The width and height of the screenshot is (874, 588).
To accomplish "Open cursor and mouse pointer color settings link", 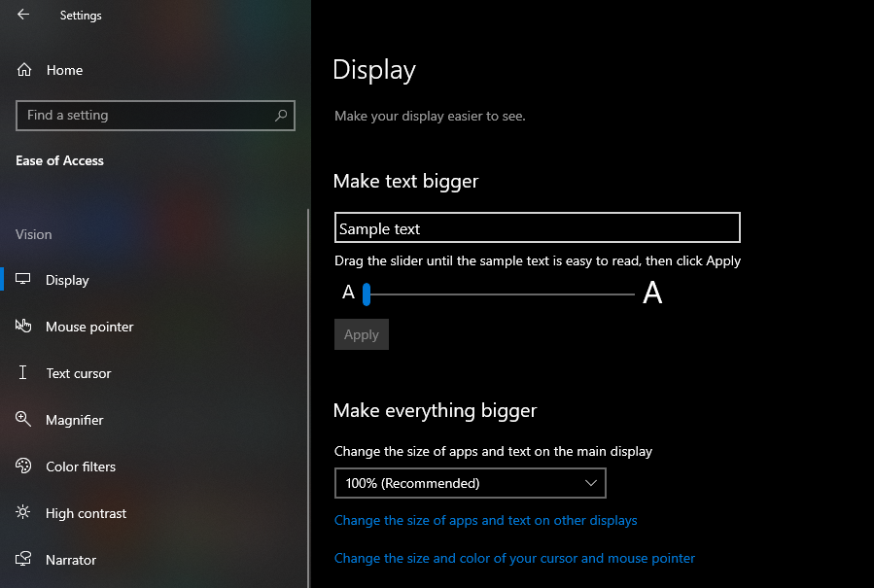I will point(514,558).
